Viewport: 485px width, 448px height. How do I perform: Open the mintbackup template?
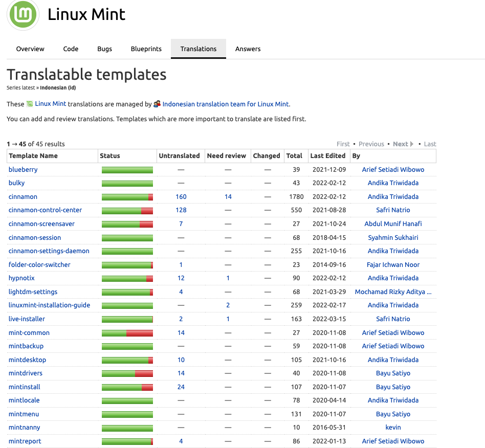coord(26,346)
